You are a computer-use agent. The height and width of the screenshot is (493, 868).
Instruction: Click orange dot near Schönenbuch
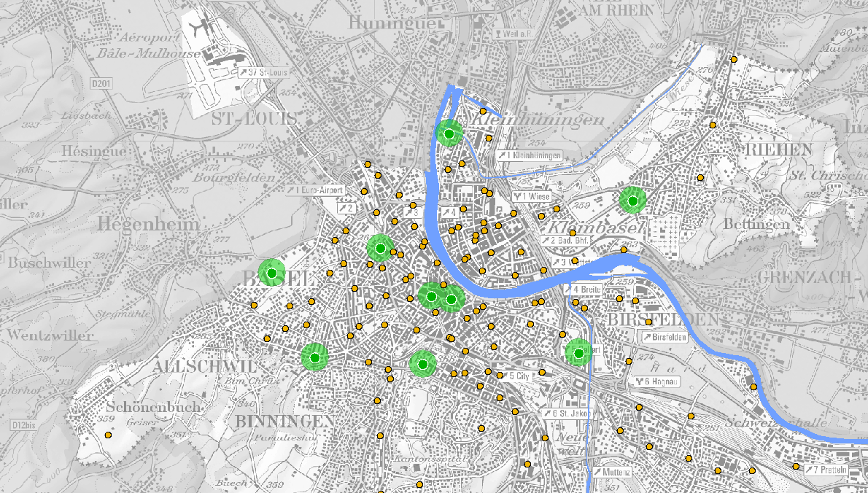[108, 435]
